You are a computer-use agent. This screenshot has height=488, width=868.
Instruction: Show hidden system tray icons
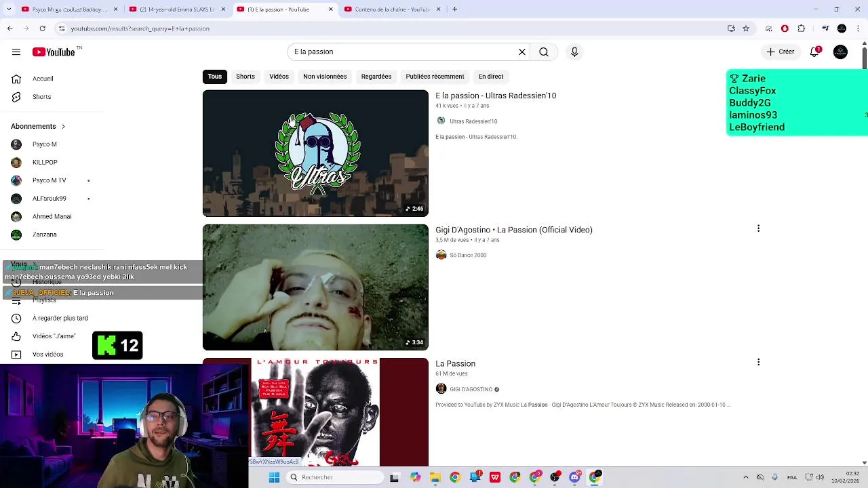click(x=746, y=478)
